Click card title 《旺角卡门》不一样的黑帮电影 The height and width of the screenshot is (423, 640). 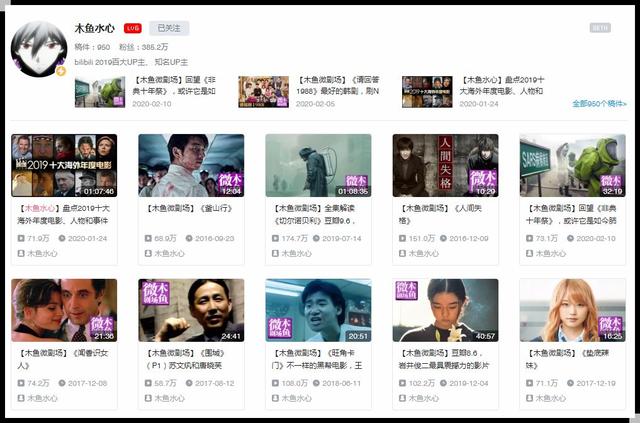tap(317, 359)
